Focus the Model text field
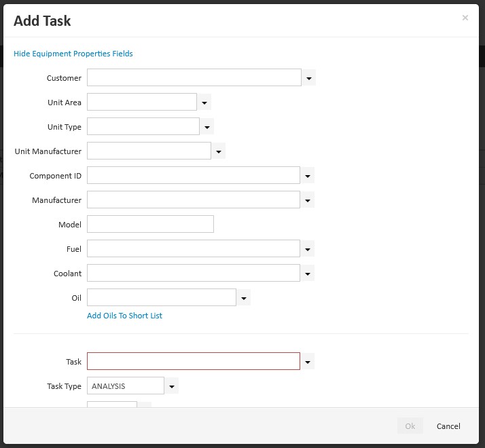 (150, 225)
